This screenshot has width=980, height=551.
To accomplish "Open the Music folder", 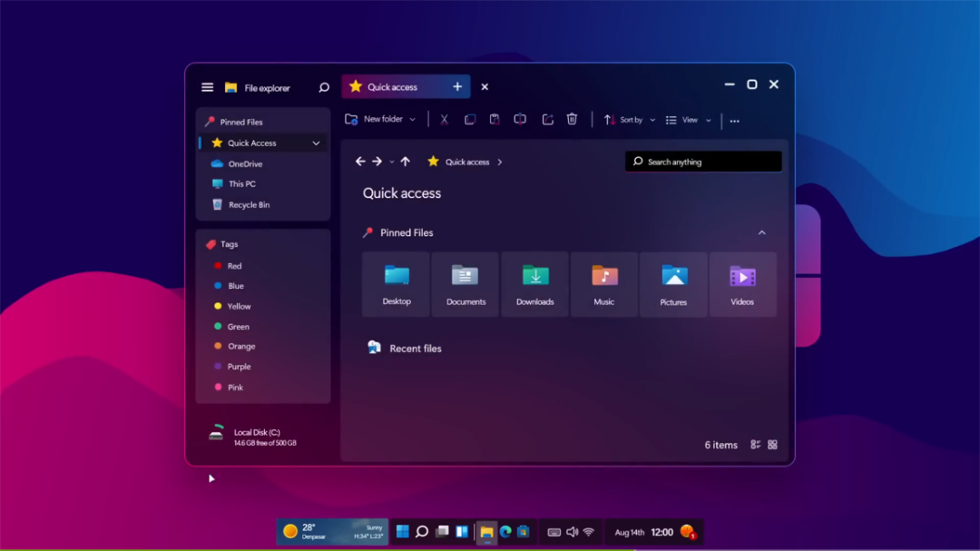I will 603,284.
